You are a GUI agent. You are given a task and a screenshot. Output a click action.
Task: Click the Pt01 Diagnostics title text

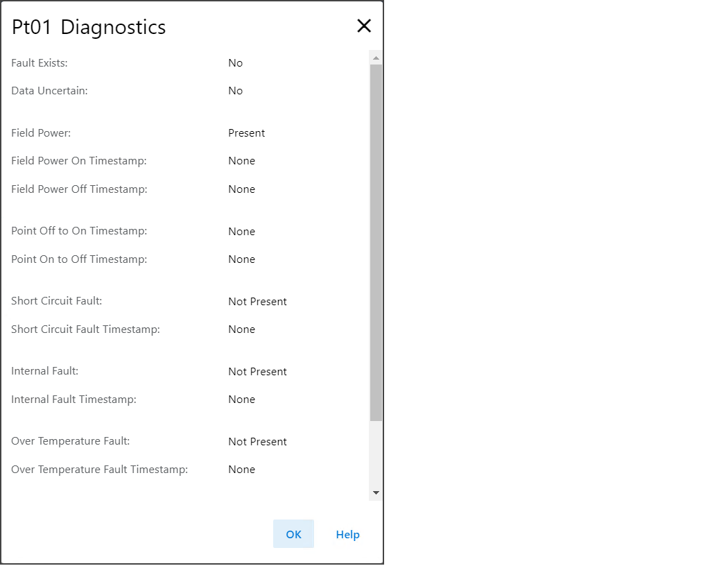click(x=89, y=27)
